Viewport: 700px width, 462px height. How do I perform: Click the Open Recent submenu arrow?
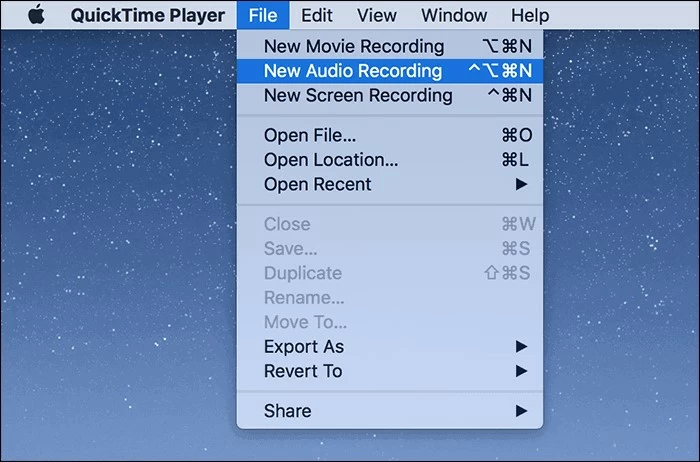click(x=521, y=185)
